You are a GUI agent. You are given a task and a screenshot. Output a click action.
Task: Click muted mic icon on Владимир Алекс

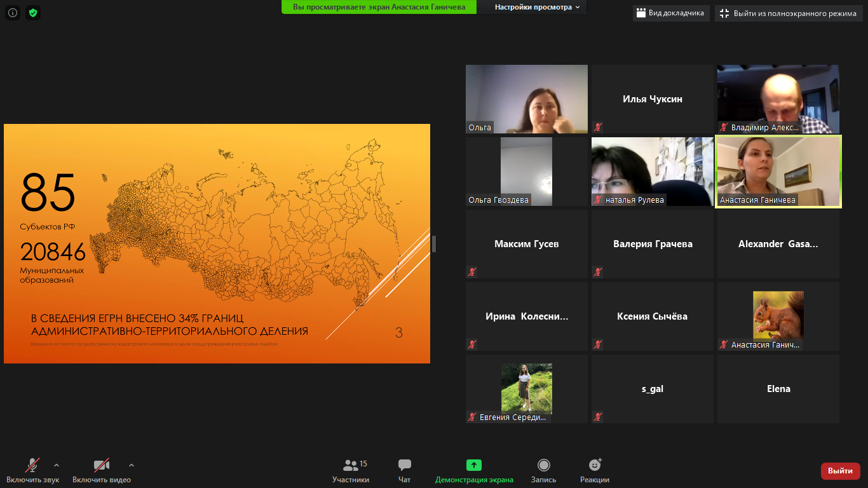[x=724, y=127]
